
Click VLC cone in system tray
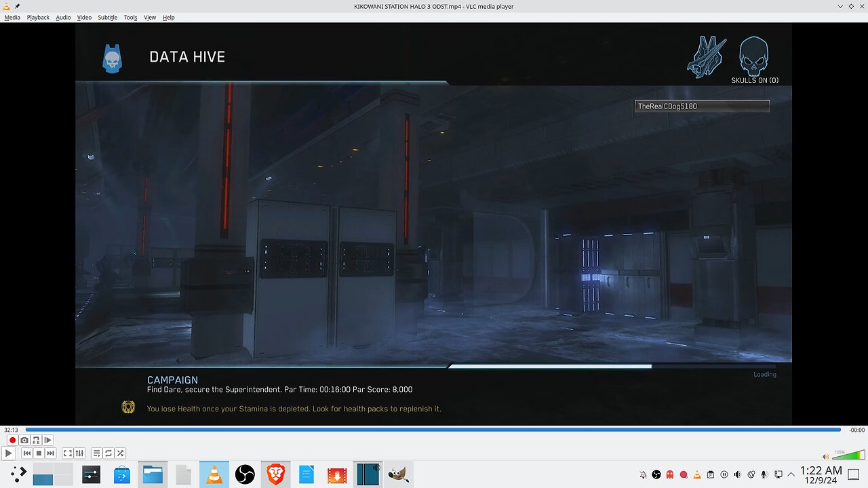(697, 474)
